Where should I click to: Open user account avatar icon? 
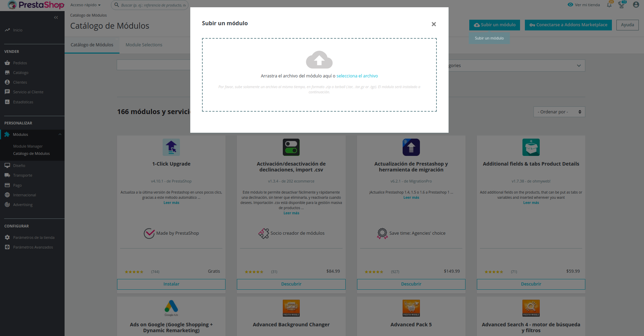click(x=636, y=5)
